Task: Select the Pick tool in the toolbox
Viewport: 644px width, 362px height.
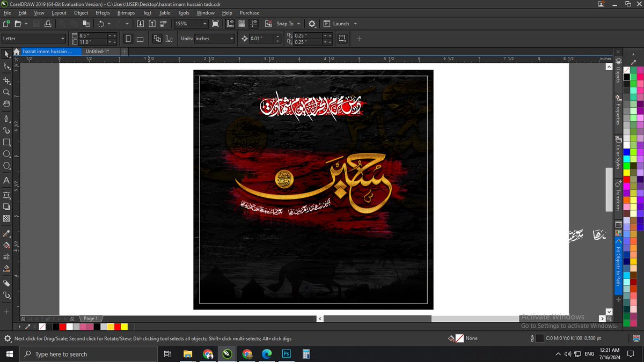Action: click(x=6, y=54)
